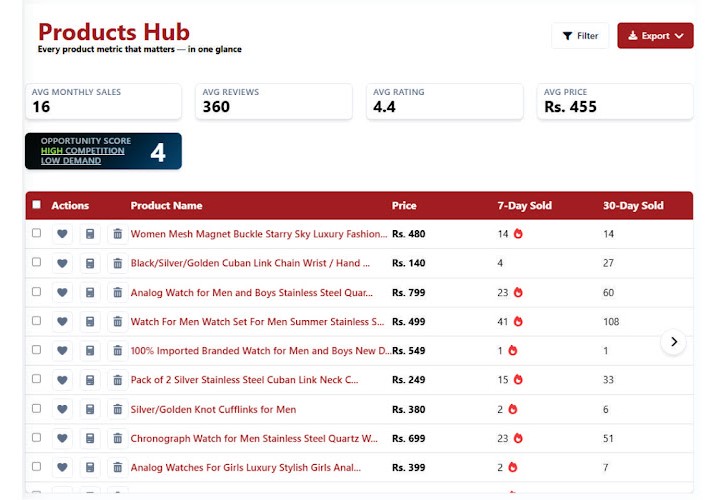Viewport: 722px width, 500px height.
Task: Favorite the Chronograph Watch for Men product
Action: click(x=62, y=438)
